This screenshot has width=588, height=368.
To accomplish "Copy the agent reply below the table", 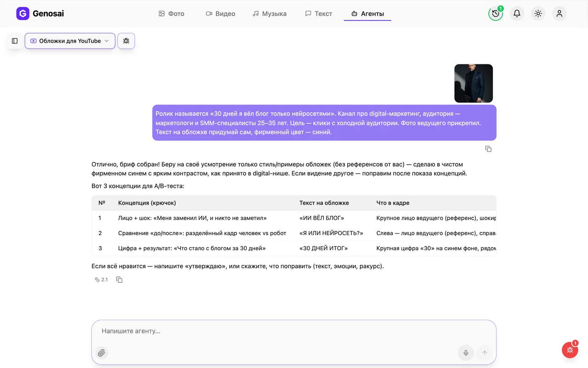I will [119, 280].
